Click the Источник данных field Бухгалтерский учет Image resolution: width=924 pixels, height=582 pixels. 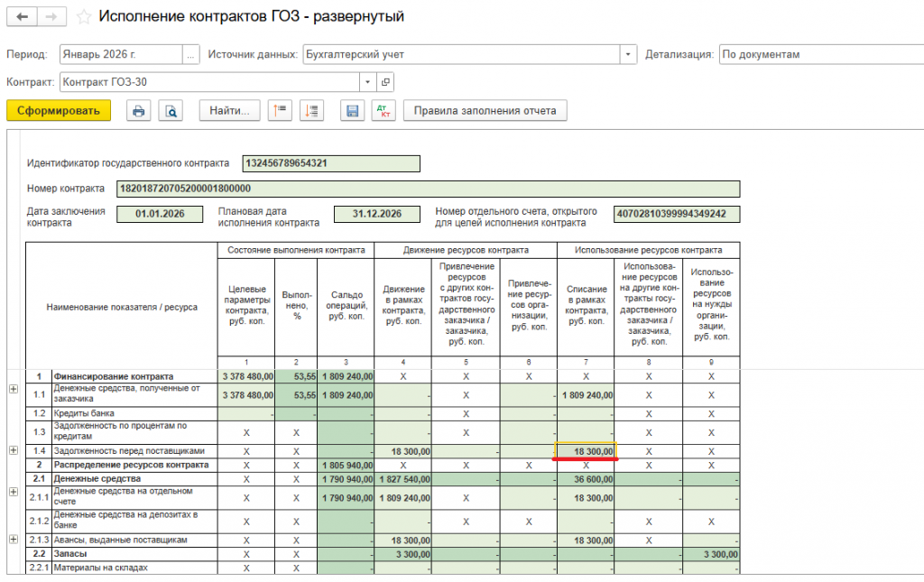[462, 54]
